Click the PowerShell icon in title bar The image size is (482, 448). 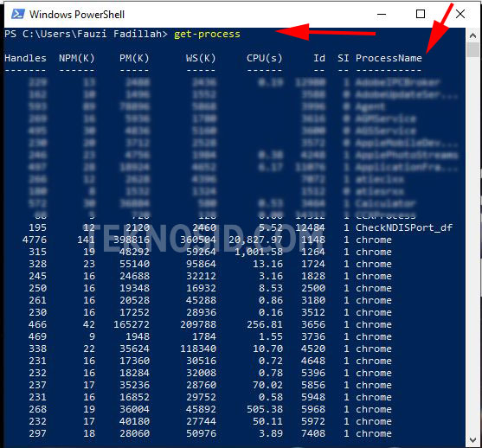coord(17,14)
